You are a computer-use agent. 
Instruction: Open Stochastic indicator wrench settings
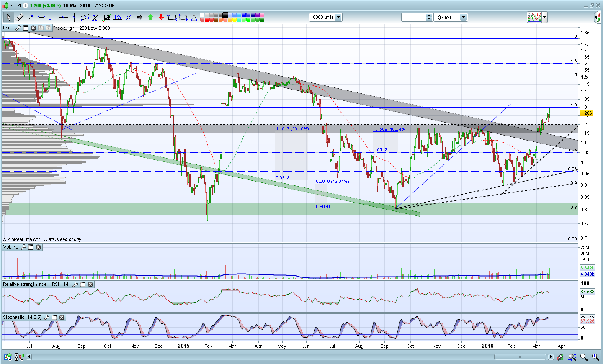coord(47,318)
